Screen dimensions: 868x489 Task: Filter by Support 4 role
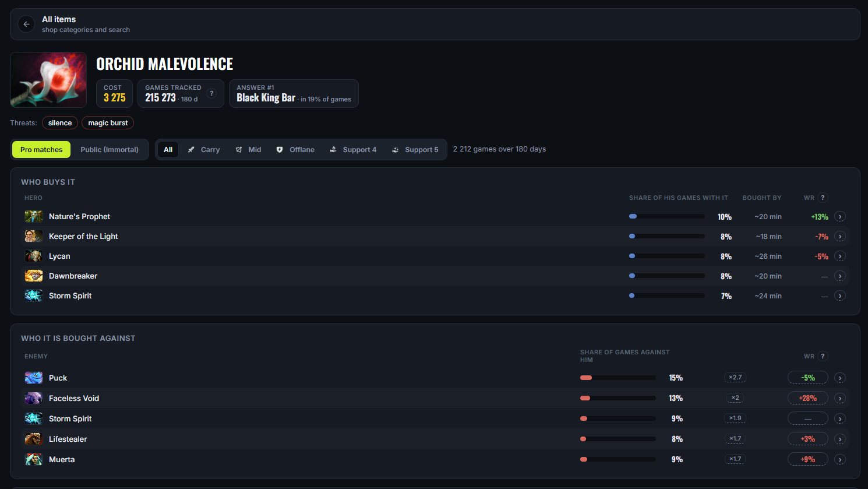click(x=353, y=150)
